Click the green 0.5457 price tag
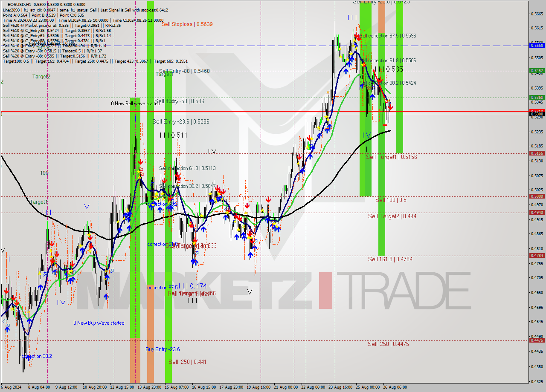546x392 pixels. click(x=537, y=70)
